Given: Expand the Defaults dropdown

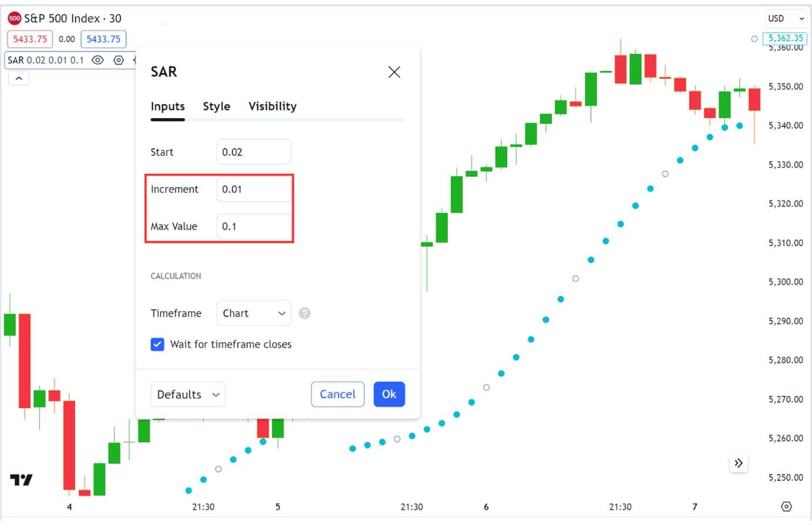Looking at the screenshot, I should (187, 394).
